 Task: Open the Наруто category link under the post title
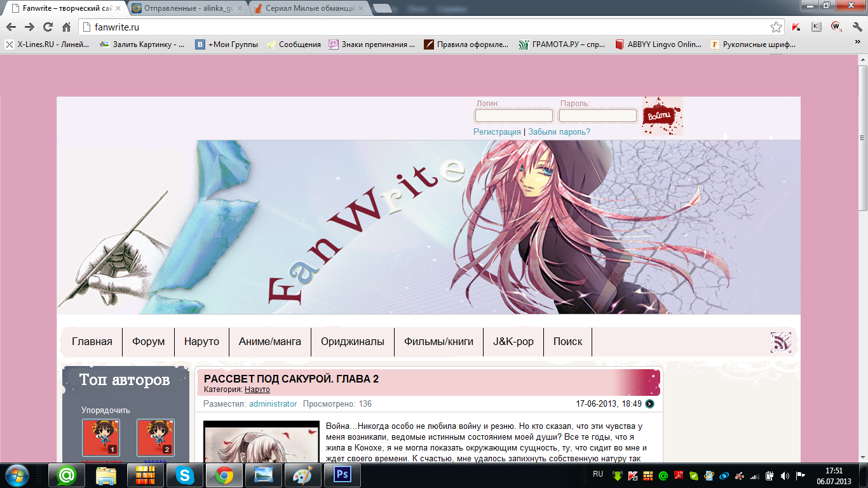(x=257, y=390)
